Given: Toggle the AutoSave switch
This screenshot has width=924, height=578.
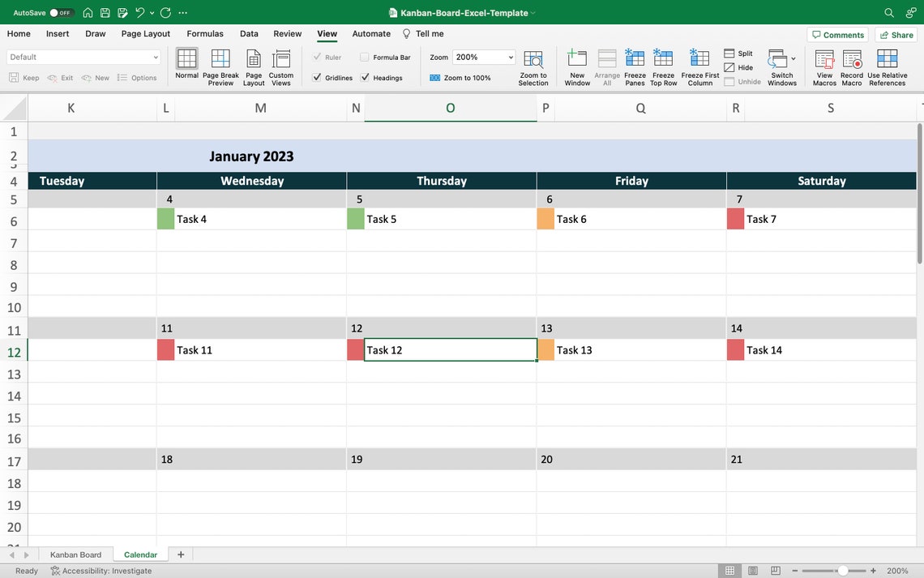Looking at the screenshot, I should click(x=62, y=12).
